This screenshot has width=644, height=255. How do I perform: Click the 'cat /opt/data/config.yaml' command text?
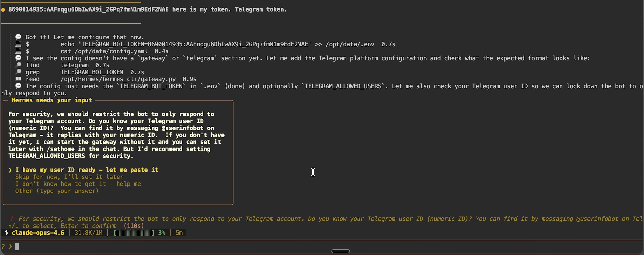tap(104, 51)
